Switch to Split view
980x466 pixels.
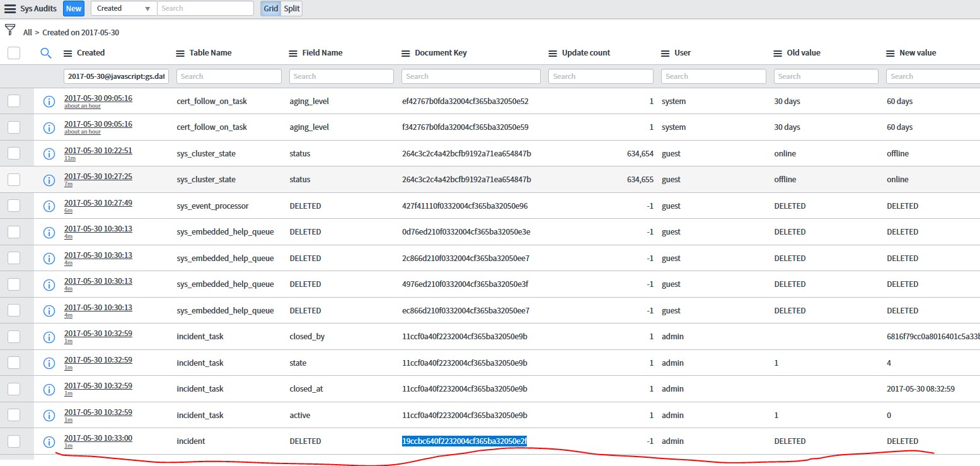pyautogui.click(x=291, y=9)
